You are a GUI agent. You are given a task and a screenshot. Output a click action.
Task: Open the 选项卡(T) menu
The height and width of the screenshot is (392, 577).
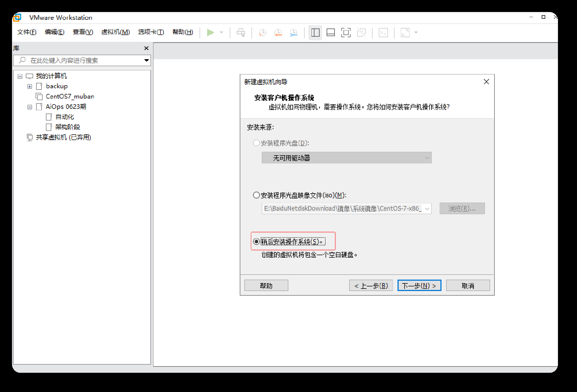pos(151,32)
